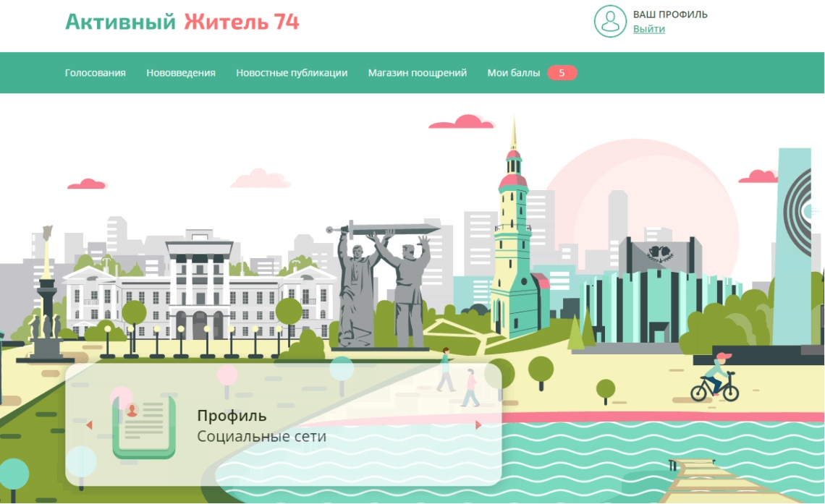825x504 pixels.
Task: Click the Активный Житель 74 logo
Action: coord(182,22)
